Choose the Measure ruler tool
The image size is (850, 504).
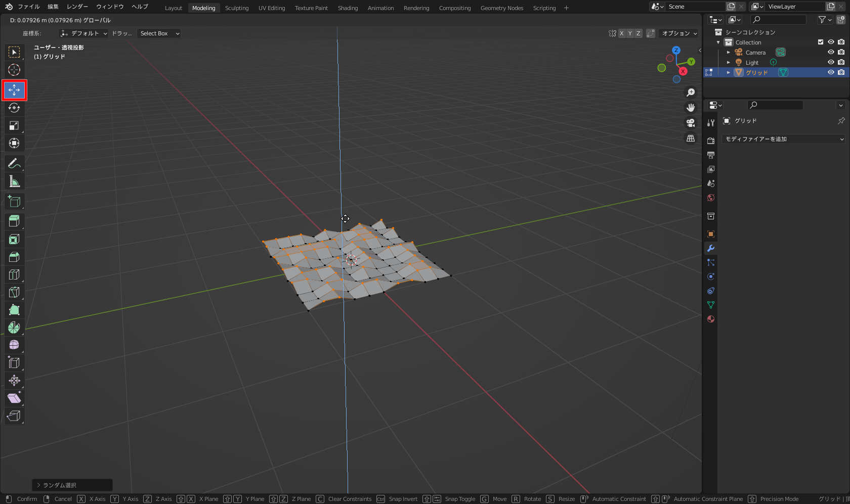(14, 181)
